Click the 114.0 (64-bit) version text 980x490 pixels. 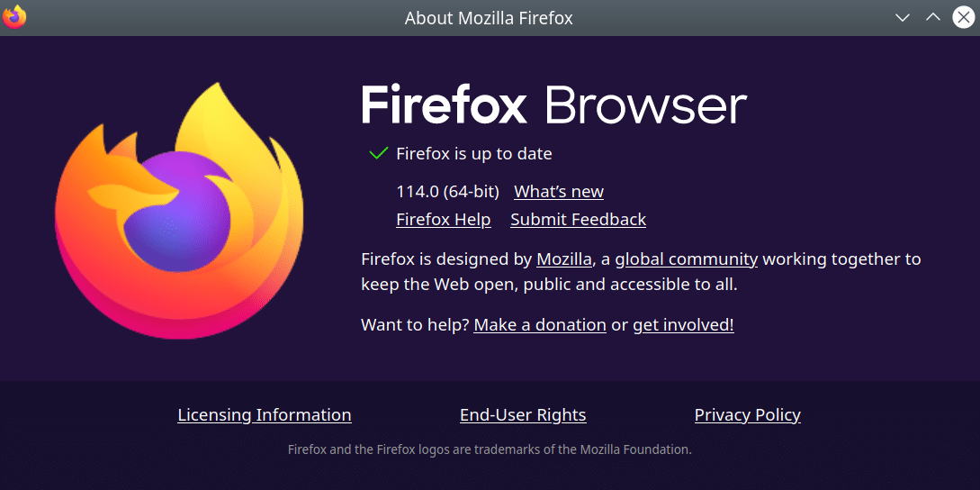(447, 192)
